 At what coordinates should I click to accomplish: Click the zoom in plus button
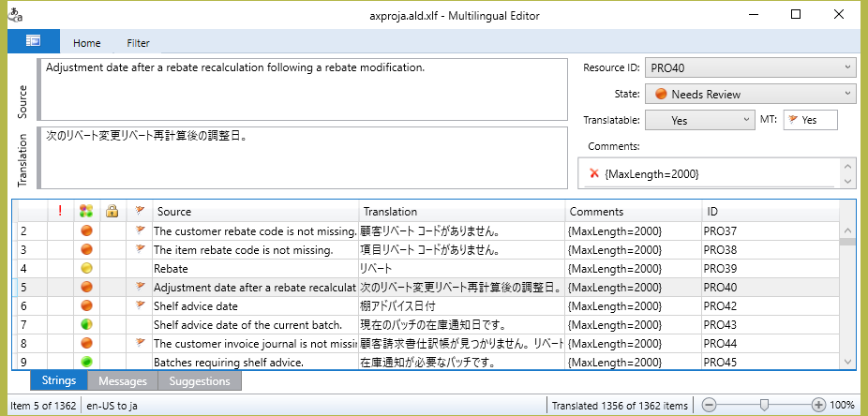pos(819,406)
